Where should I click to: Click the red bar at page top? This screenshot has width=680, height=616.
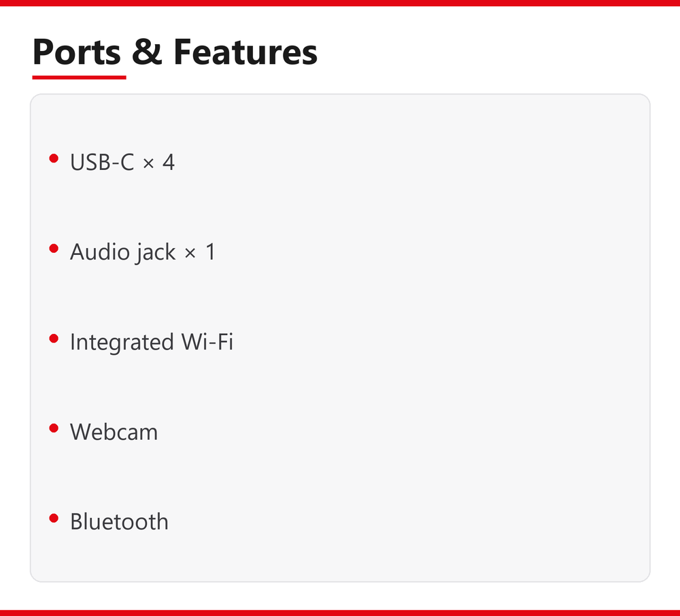(x=340, y=3)
